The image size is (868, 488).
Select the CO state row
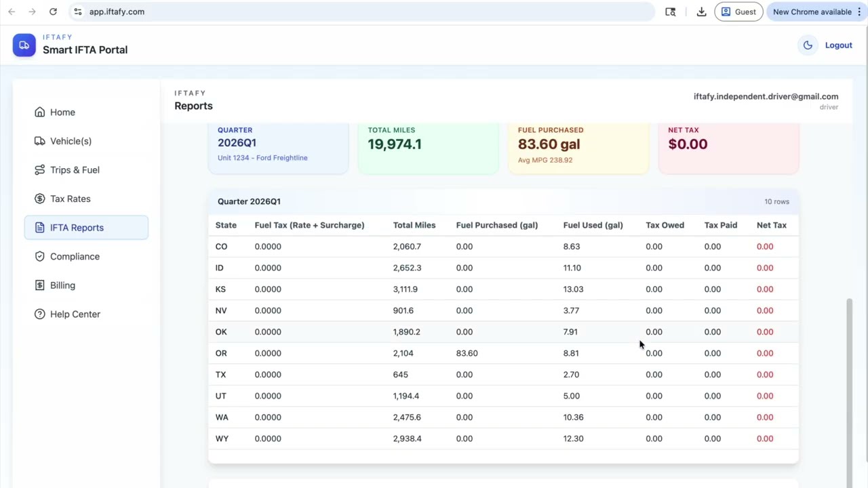tap(503, 247)
